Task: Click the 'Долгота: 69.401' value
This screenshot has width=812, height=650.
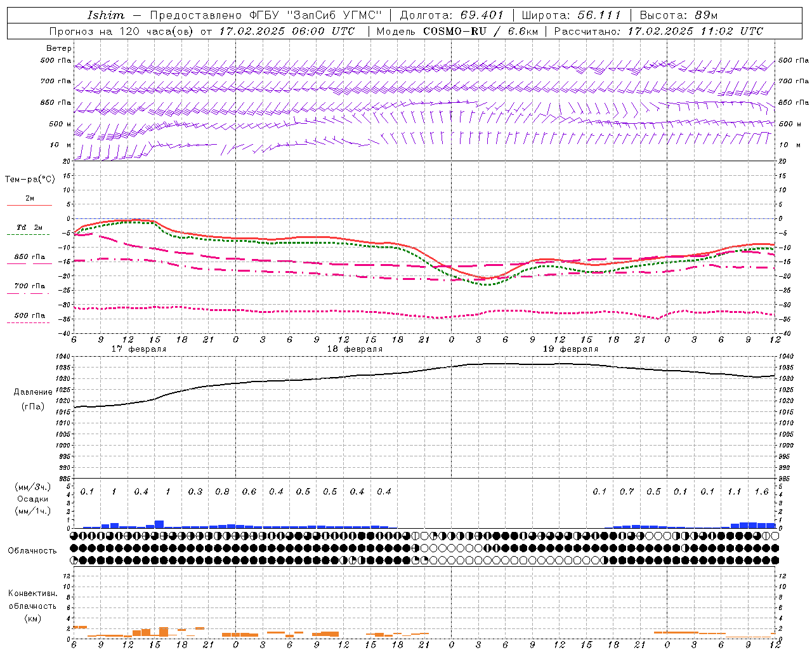Action: tap(452, 15)
